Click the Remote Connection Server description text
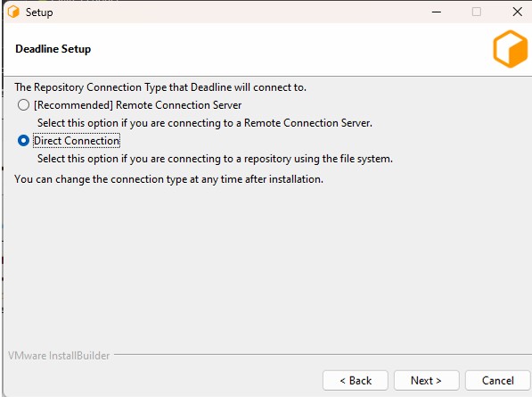The height and width of the screenshot is (397, 532). pos(205,122)
